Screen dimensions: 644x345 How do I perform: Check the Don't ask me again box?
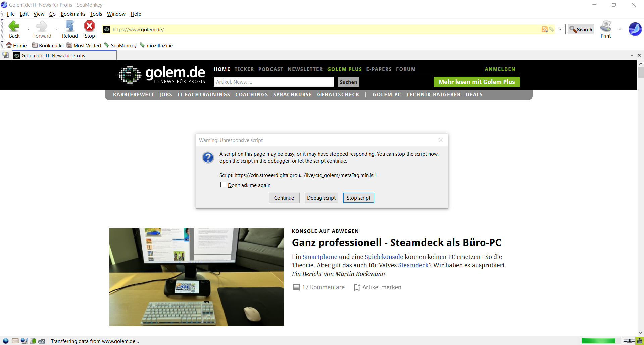(223, 185)
